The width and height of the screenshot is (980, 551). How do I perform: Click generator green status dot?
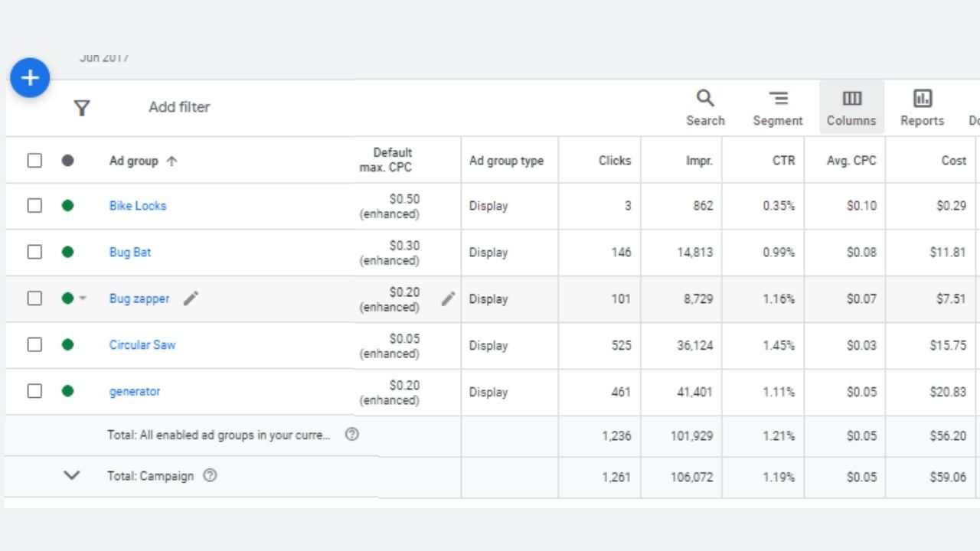[67, 391]
